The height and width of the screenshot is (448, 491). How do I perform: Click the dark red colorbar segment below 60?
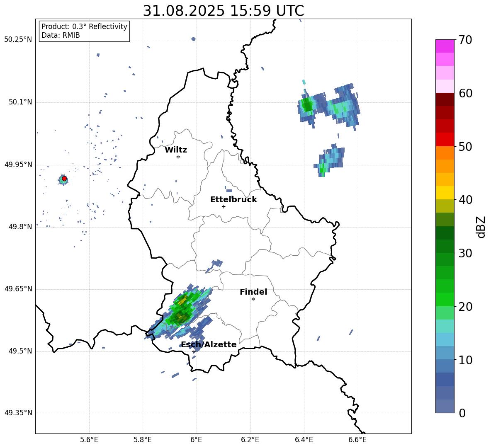(x=445, y=100)
